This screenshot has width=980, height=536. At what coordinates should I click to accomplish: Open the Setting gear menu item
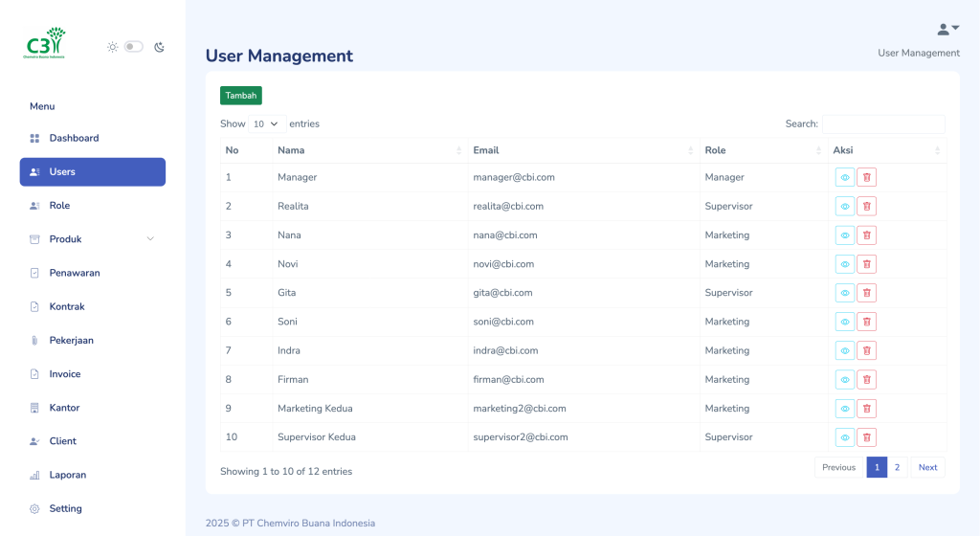point(65,508)
